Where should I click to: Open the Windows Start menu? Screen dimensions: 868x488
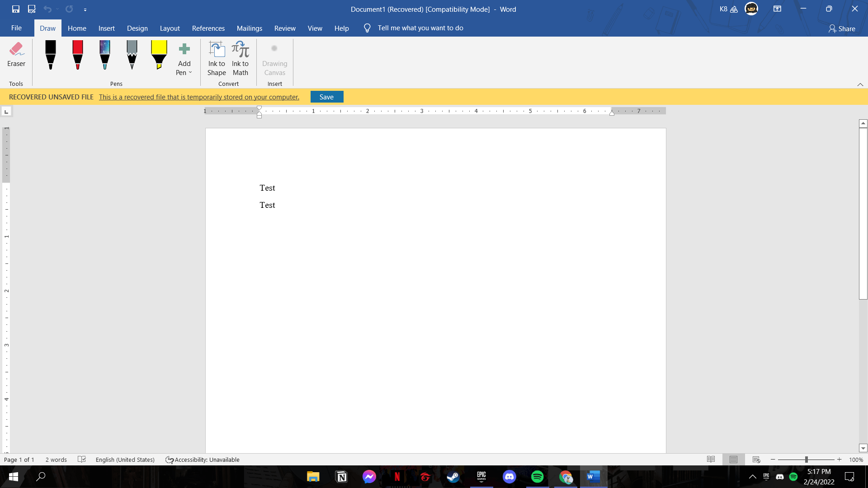tap(14, 477)
